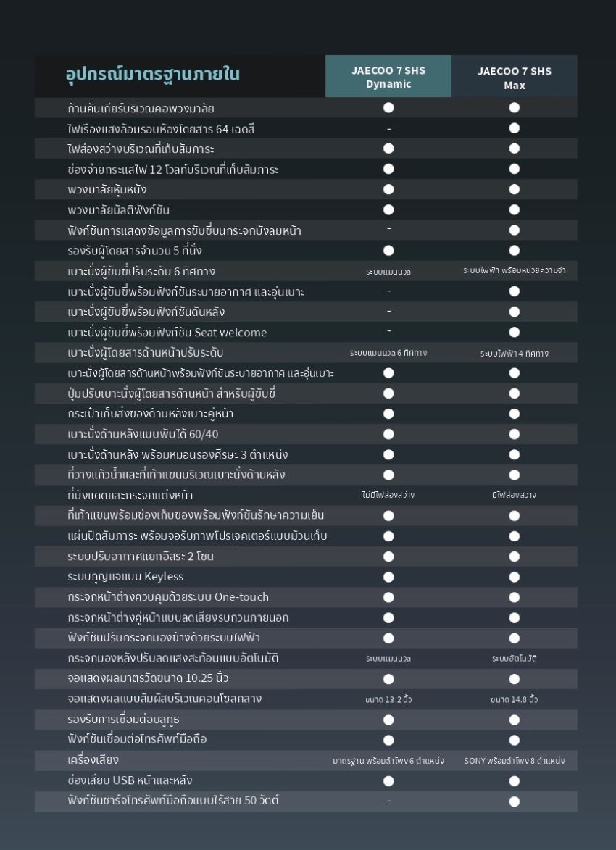
Task: Click the Dynamic dot for 60/40 folding rear seat
Action: pyautogui.click(x=388, y=434)
